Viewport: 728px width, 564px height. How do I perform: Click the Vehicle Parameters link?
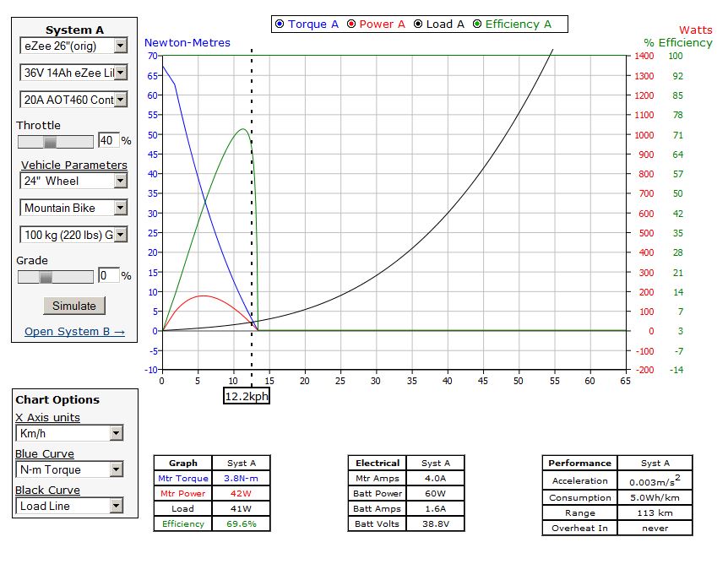[x=74, y=165]
